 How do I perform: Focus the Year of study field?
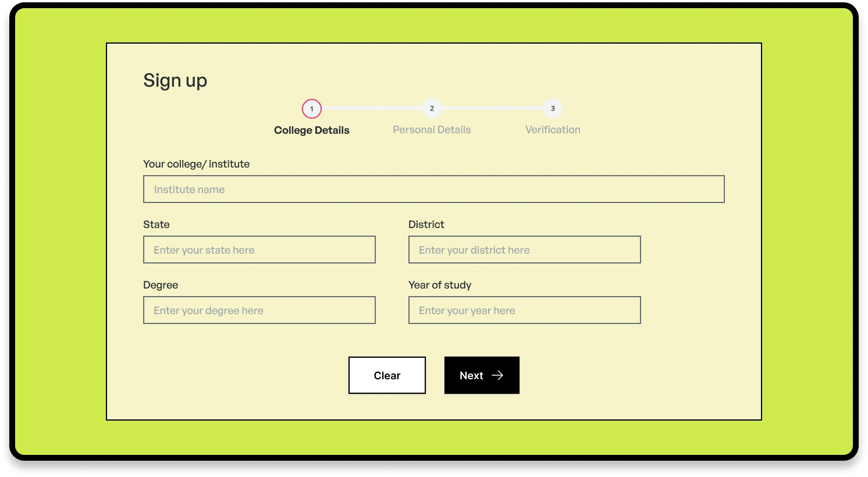pos(525,310)
